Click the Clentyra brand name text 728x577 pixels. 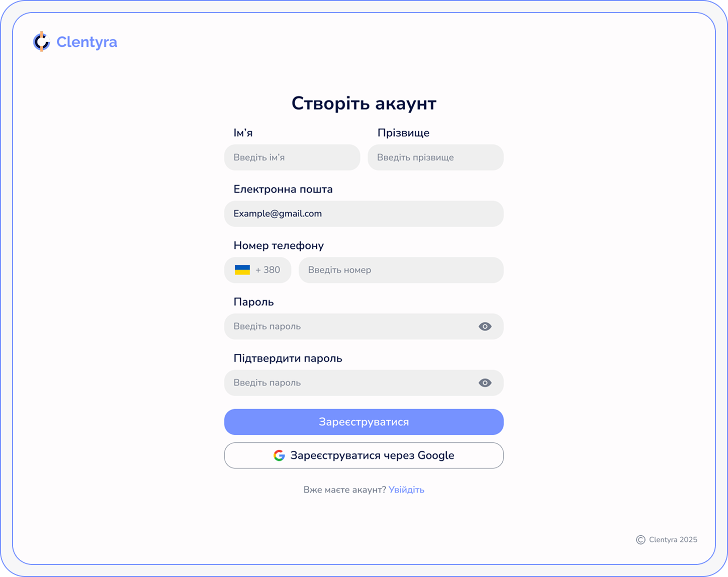click(x=86, y=42)
